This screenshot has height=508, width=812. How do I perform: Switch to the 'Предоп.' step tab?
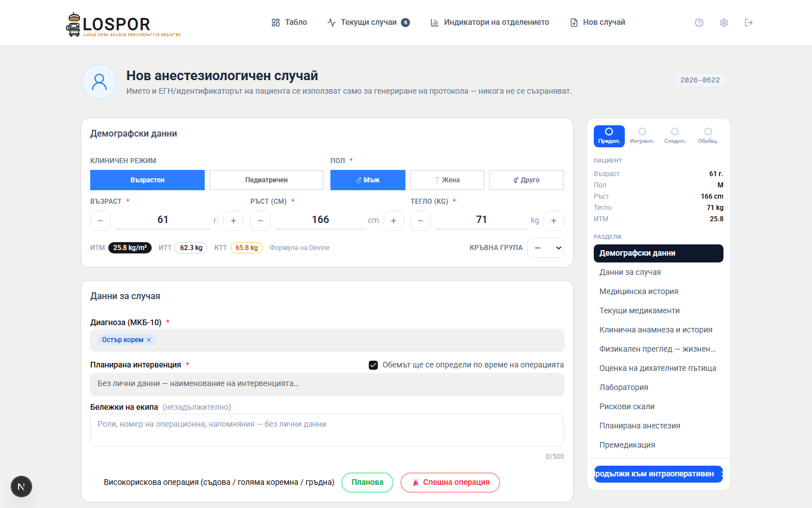tap(609, 136)
